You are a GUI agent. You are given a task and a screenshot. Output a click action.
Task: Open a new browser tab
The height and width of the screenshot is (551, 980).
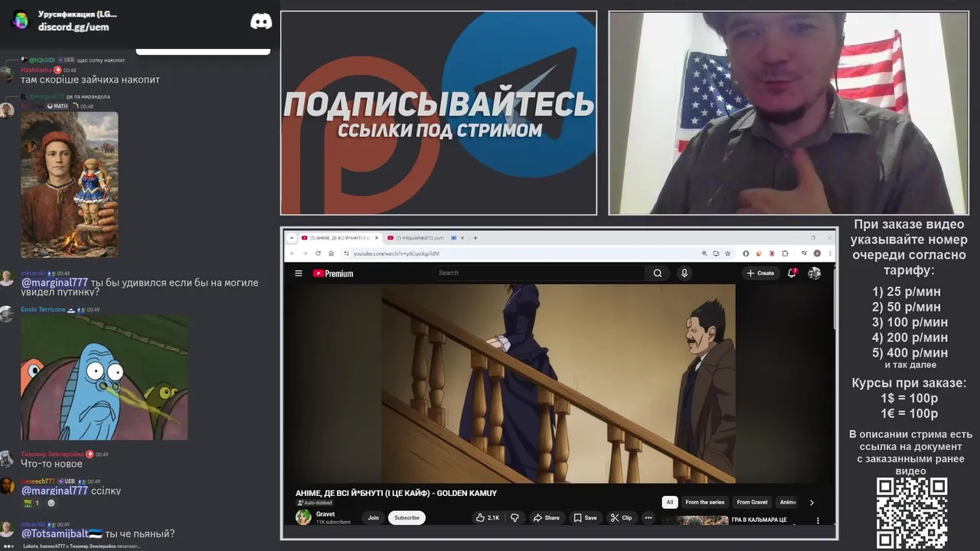pyautogui.click(x=475, y=238)
